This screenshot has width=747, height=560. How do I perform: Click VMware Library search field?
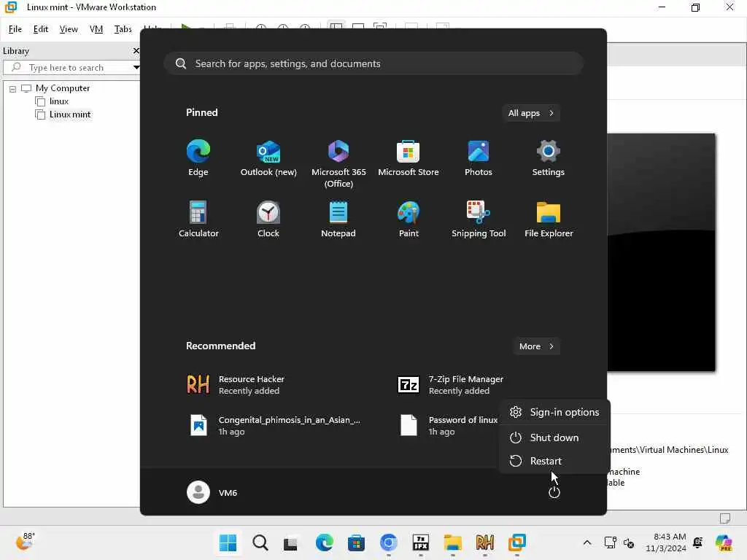point(71,68)
